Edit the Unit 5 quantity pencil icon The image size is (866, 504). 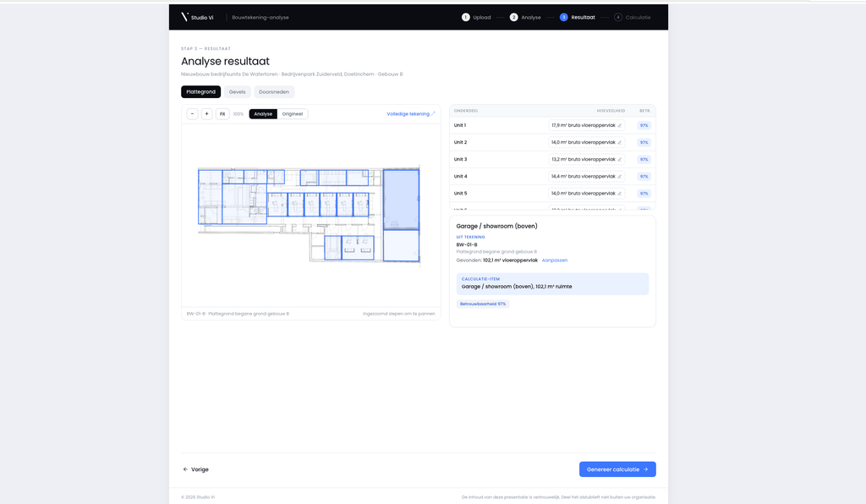point(620,193)
